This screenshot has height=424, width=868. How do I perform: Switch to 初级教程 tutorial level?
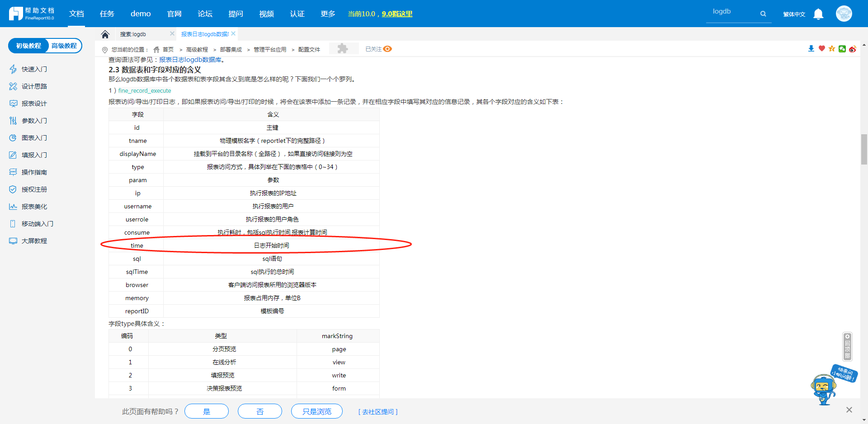click(x=28, y=46)
